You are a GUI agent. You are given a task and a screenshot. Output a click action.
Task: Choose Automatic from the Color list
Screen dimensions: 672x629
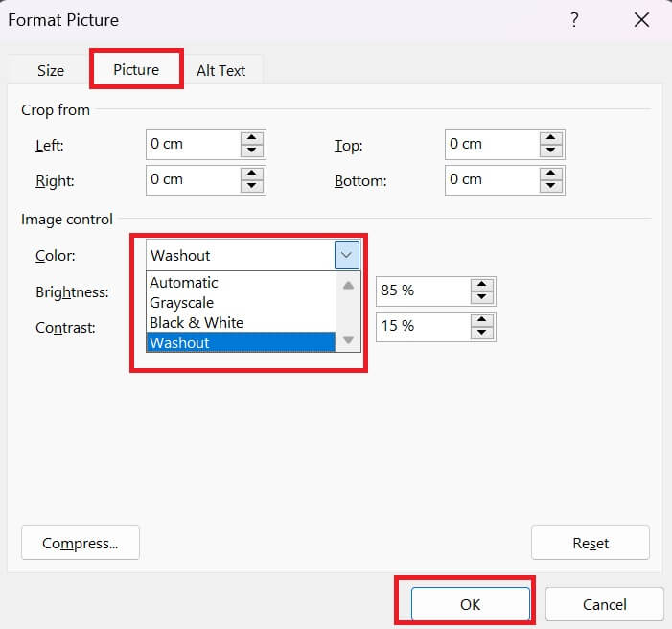click(x=241, y=283)
